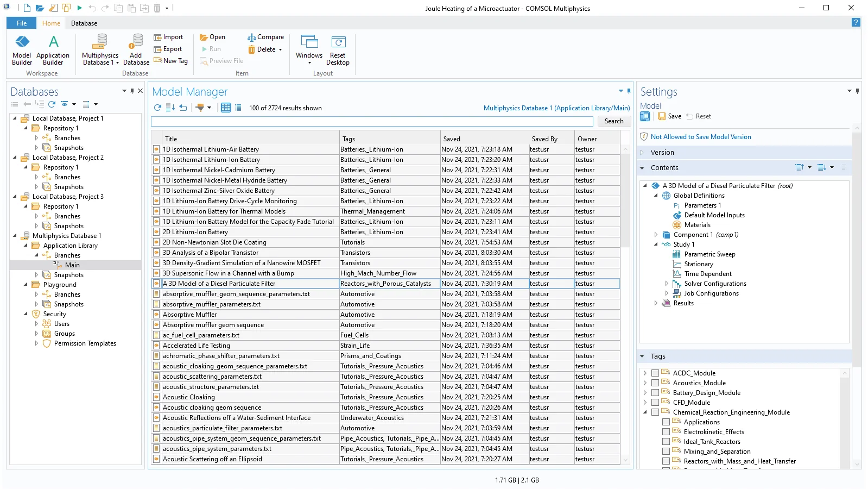
Task: Expand the Component 1 tree node
Action: [656, 235]
